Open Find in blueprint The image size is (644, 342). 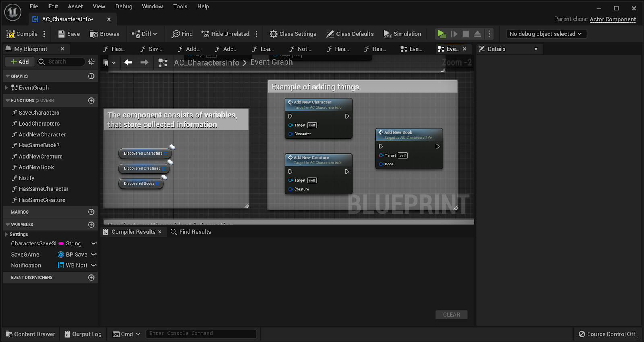coord(182,34)
